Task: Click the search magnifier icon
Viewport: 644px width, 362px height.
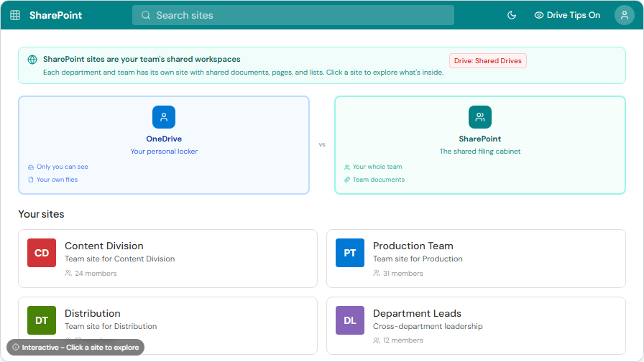Action: tap(146, 15)
